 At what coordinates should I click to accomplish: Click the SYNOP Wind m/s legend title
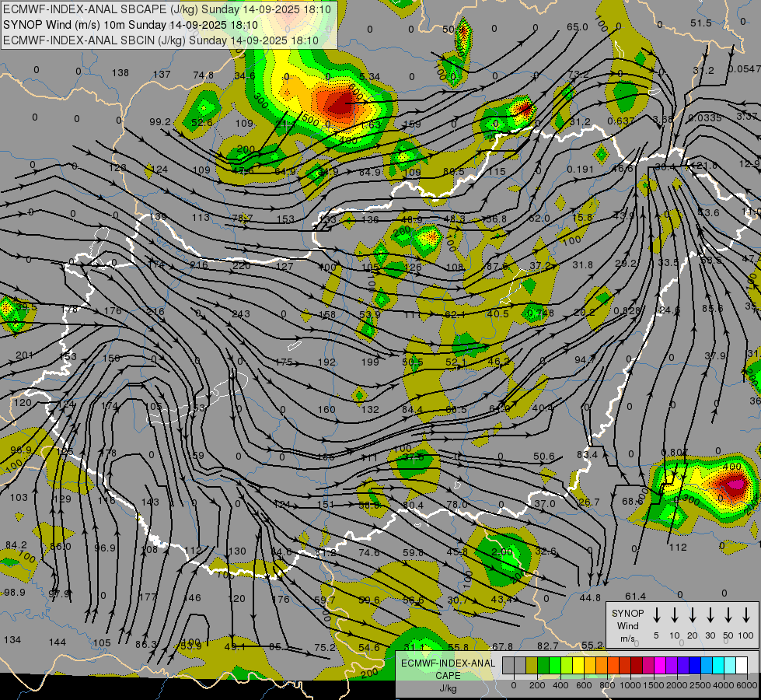627,625
